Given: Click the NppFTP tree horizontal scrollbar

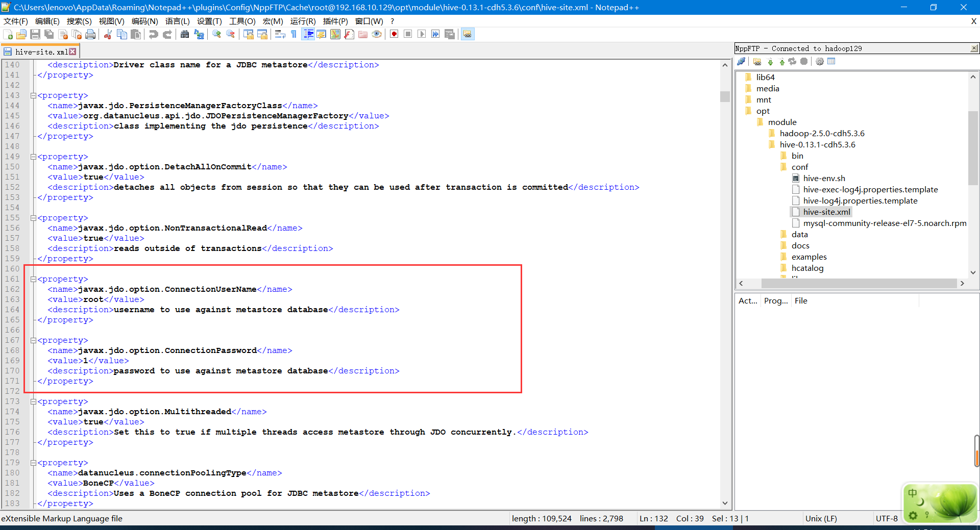Looking at the screenshot, I should (x=859, y=283).
